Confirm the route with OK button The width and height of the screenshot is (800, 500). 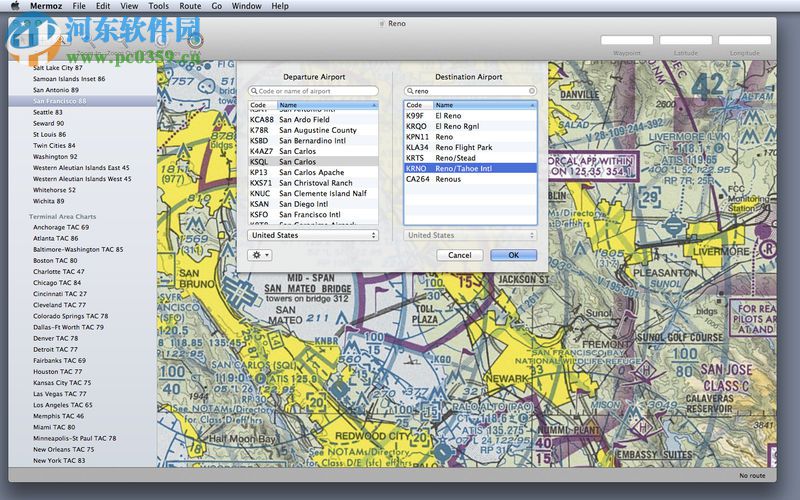513,255
